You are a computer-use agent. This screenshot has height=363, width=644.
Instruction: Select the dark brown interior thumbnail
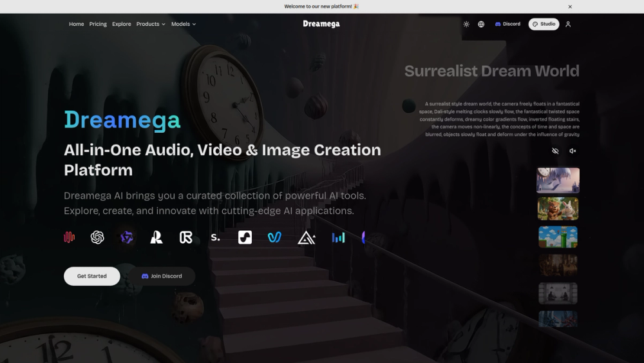click(558, 265)
